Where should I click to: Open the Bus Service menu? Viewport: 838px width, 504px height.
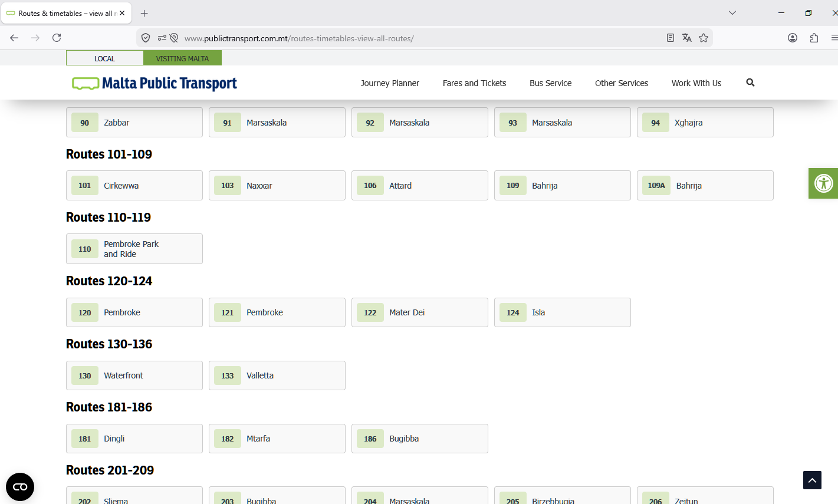click(x=551, y=83)
